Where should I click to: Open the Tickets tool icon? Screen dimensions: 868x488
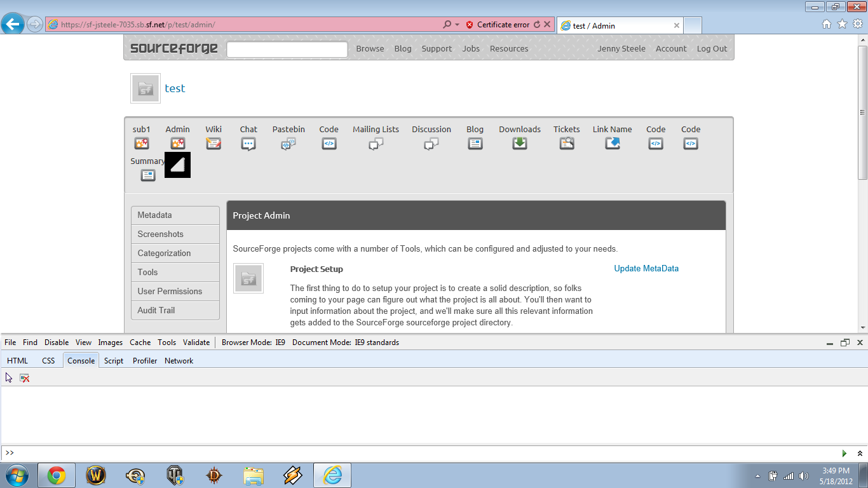tap(567, 144)
